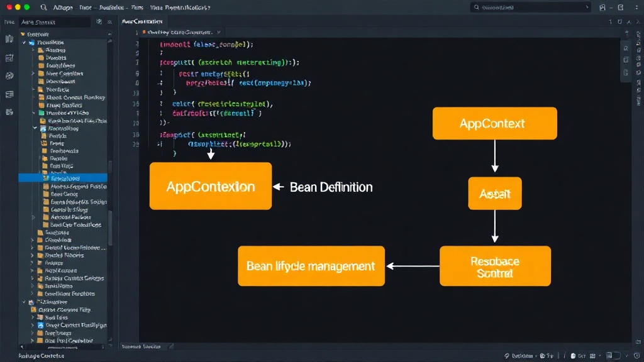
Task: Click the second icon in the left sidebar
Action: [x=9, y=57]
